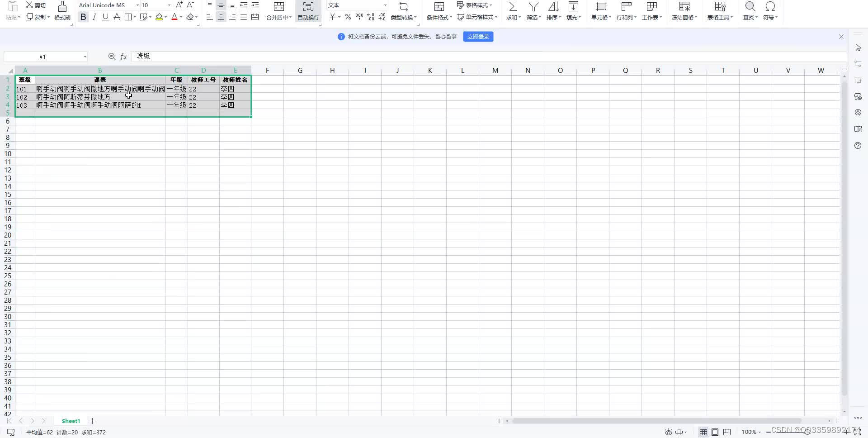Open the 表格工具 menu
Screen dimensions: 868x438
click(720, 11)
